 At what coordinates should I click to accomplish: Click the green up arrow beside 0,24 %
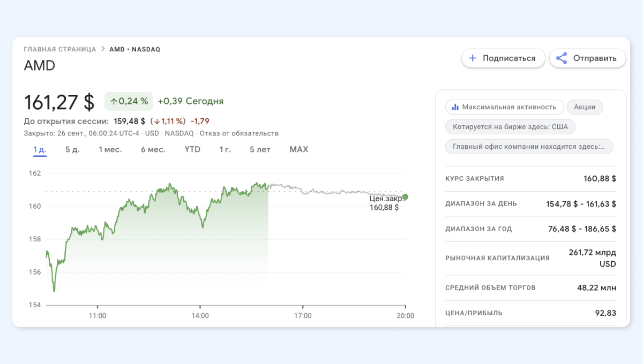coord(114,101)
